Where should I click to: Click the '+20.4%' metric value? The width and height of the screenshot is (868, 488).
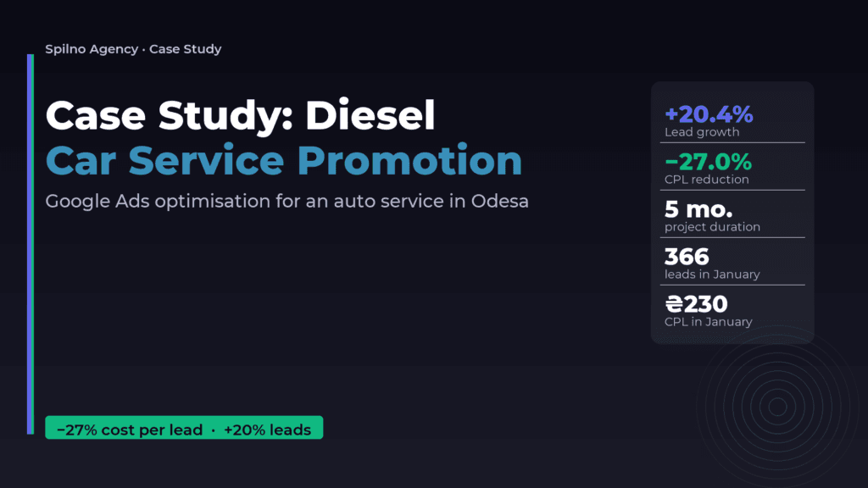coord(709,114)
